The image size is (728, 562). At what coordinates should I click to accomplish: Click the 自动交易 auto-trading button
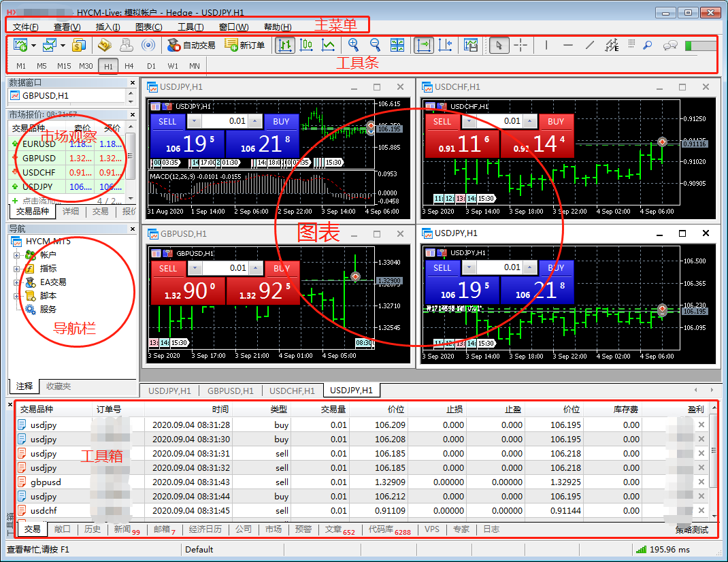(191, 45)
